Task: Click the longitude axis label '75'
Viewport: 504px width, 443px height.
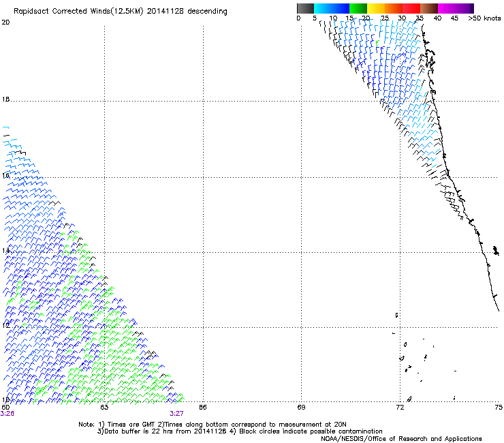Action: tap(499, 408)
